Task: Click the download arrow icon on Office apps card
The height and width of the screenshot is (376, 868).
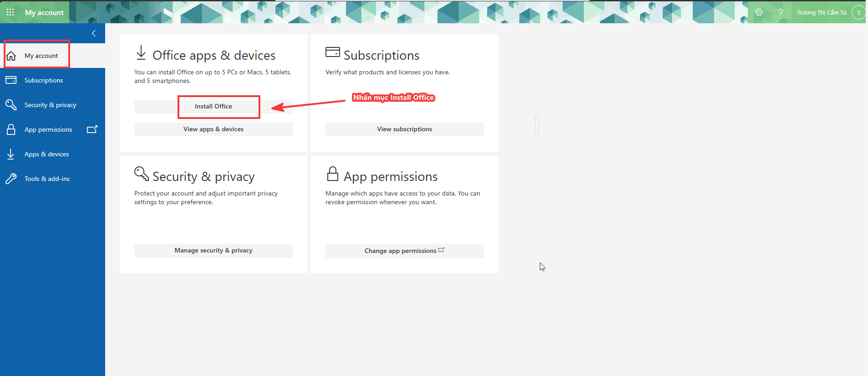Action: (x=141, y=52)
